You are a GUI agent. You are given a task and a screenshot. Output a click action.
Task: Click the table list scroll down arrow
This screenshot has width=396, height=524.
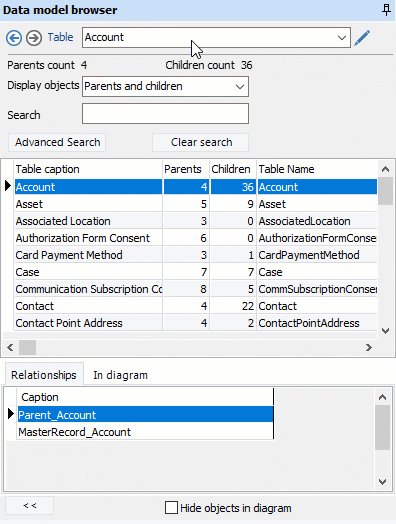pos(385,331)
